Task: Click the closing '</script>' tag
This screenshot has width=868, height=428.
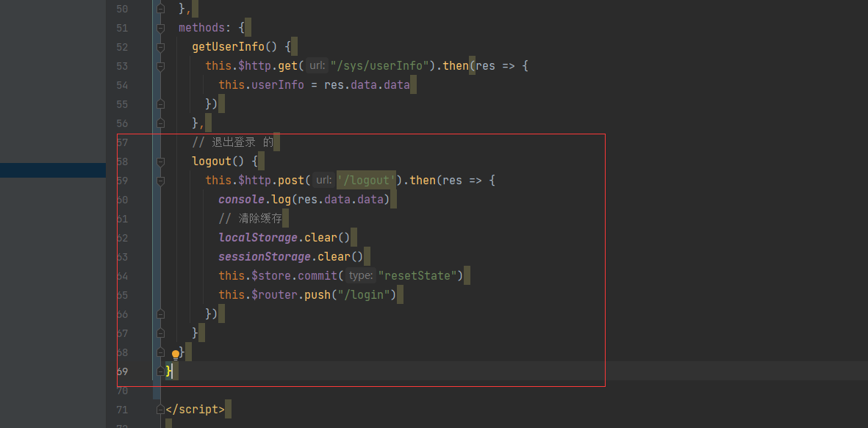Action: tap(195, 410)
